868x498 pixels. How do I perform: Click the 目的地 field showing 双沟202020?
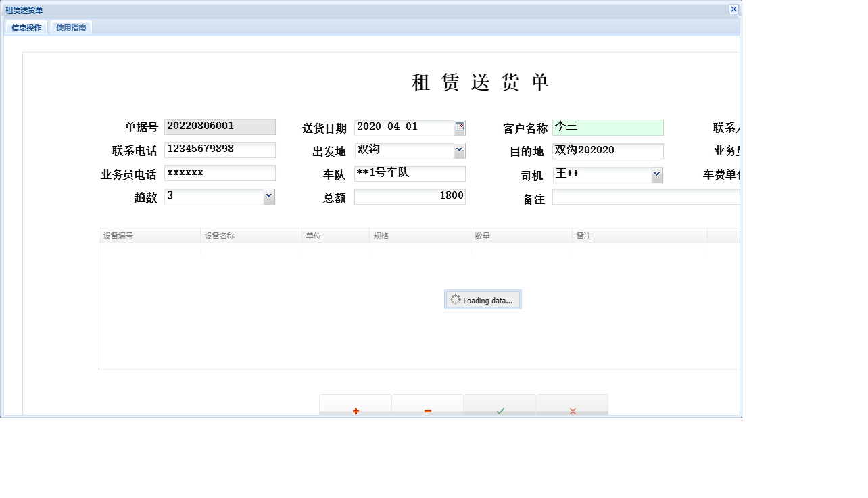point(607,151)
